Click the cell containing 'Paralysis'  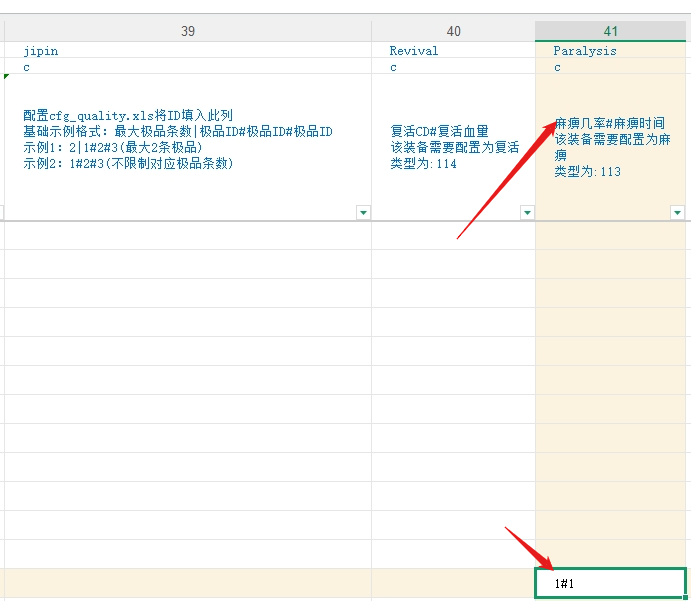tap(611, 50)
